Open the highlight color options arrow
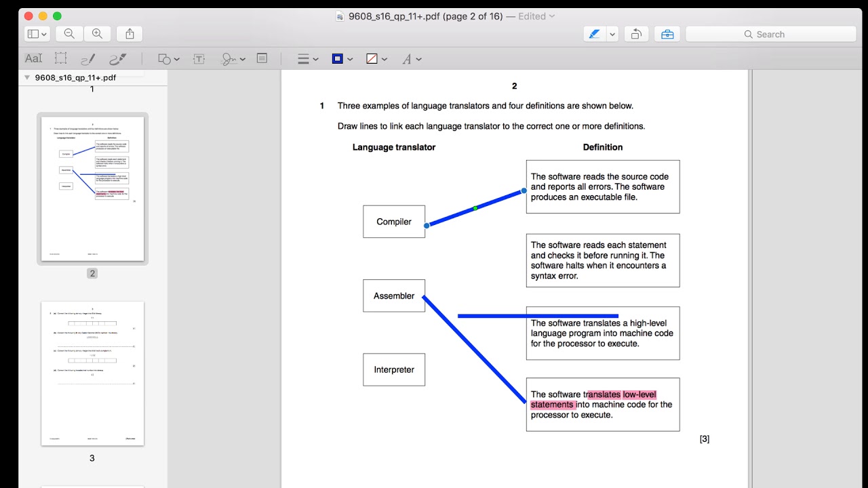 click(612, 34)
